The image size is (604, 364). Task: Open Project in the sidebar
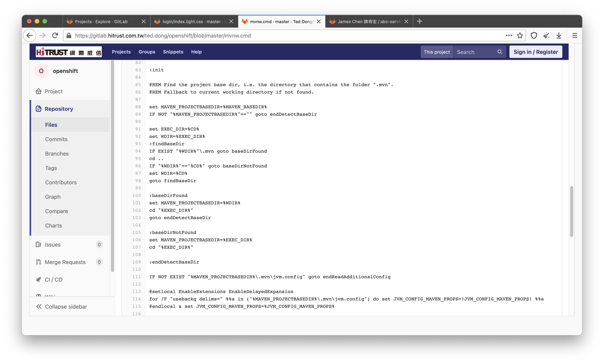[54, 91]
